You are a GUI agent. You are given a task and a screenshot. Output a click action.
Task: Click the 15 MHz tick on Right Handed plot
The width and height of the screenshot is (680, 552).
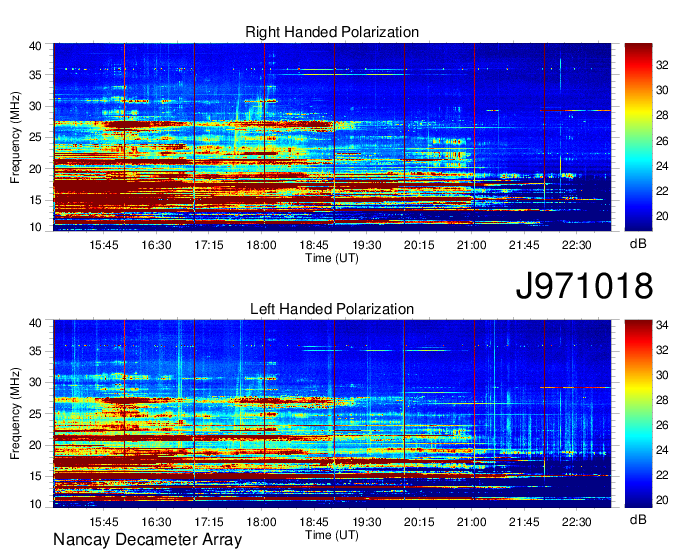[x=35, y=200]
